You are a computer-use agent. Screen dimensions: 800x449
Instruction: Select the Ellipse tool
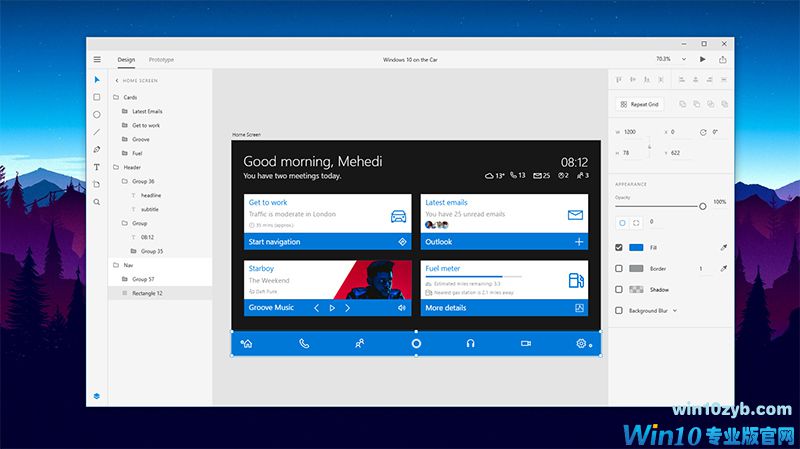point(97,115)
